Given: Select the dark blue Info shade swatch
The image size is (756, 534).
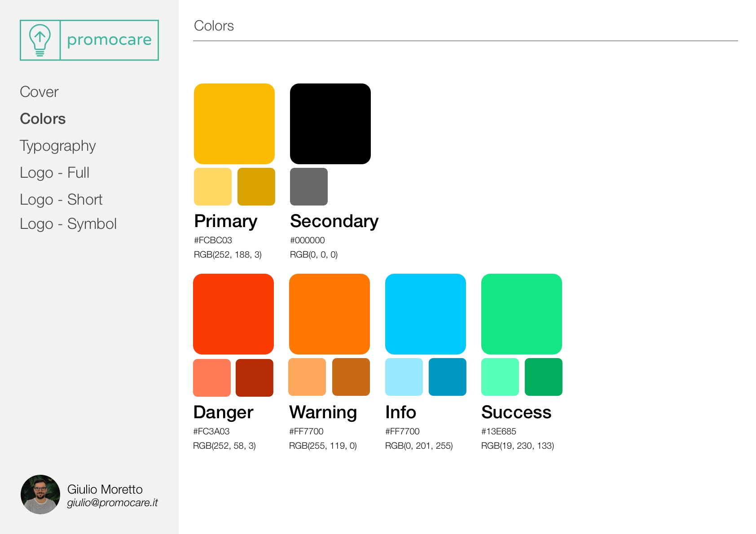Looking at the screenshot, I should (448, 377).
